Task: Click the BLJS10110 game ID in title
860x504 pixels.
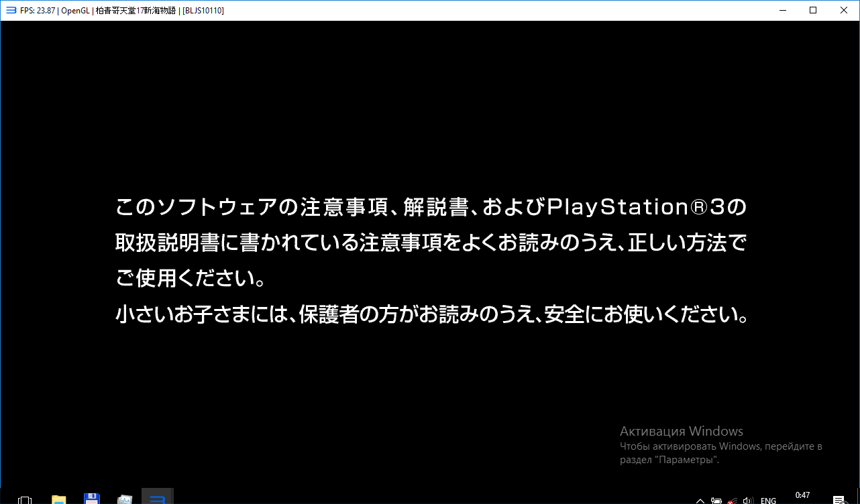Action: click(203, 11)
